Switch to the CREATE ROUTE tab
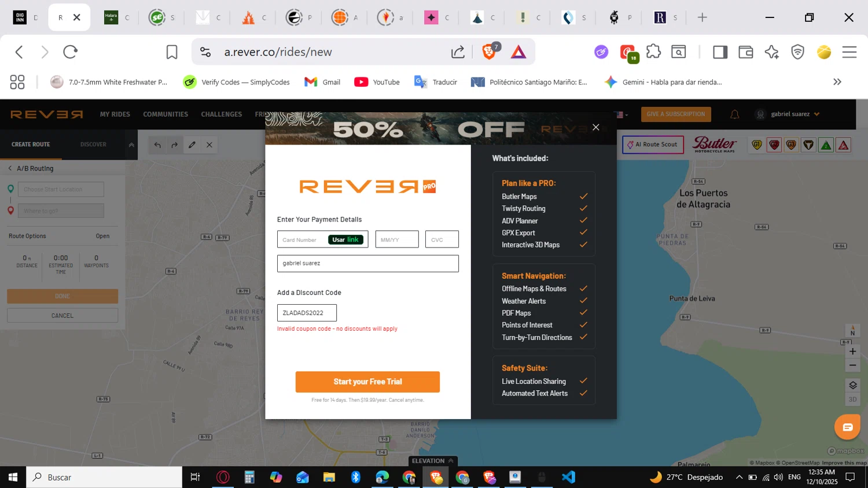The image size is (868, 488). pyautogui.click(x=31, y=145)
